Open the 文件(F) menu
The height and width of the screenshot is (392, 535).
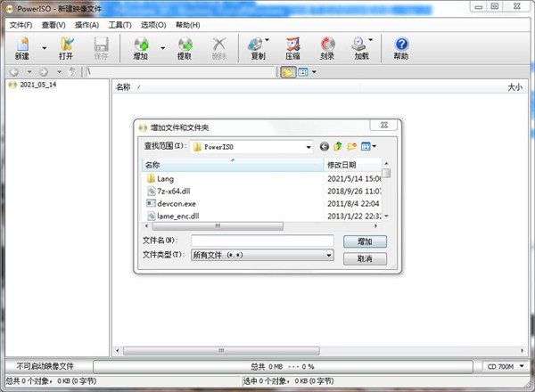click(x=21, y=25)
